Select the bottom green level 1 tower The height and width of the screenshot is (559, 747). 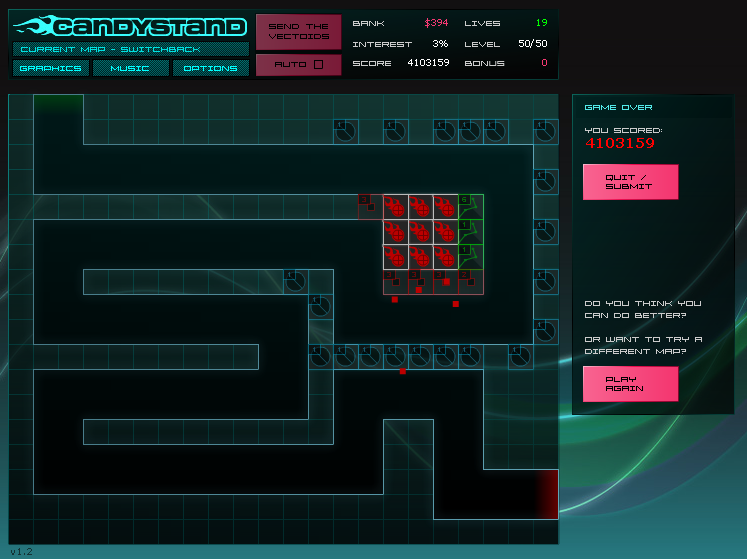click(x=470, y=256)
